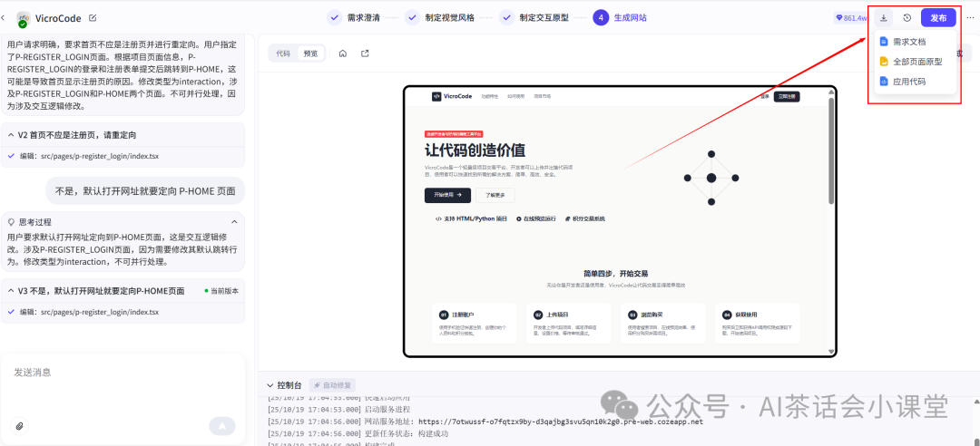Click the home icon in preview toolbar
This screenshot has height=446, width=980.
pyautogui.click(x=342, y=53)
